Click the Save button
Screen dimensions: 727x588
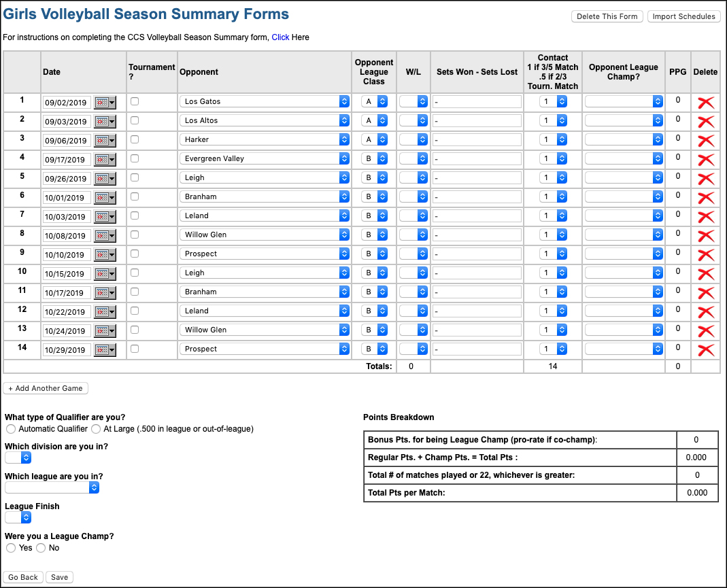59,577
